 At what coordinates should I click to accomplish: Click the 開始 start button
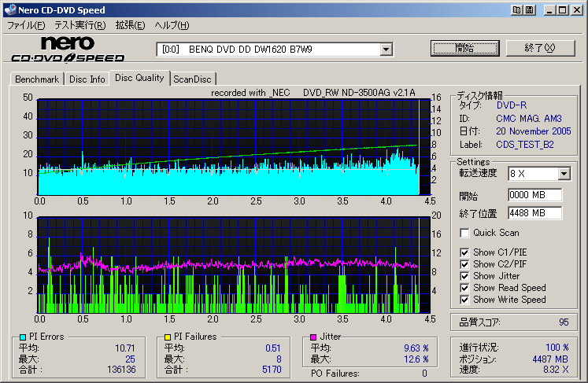coord(465,48)
